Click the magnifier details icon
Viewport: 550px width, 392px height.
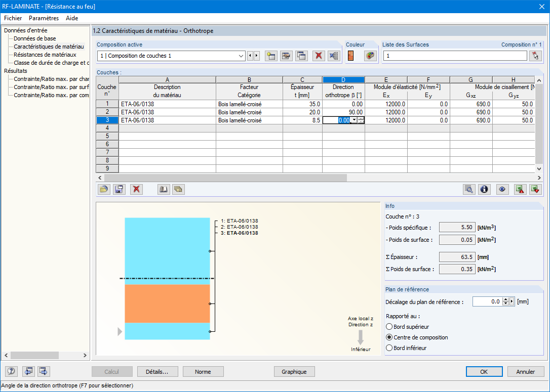[468, 189]
